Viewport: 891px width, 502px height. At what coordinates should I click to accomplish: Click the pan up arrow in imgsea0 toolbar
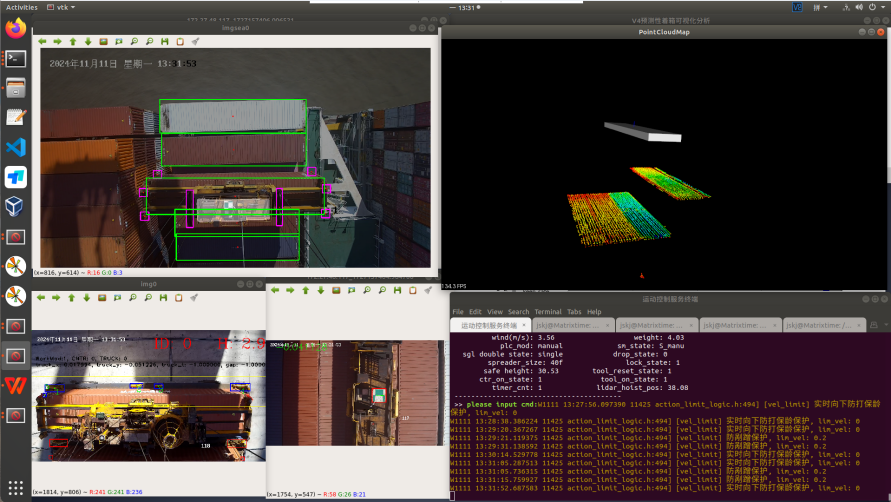73,42
